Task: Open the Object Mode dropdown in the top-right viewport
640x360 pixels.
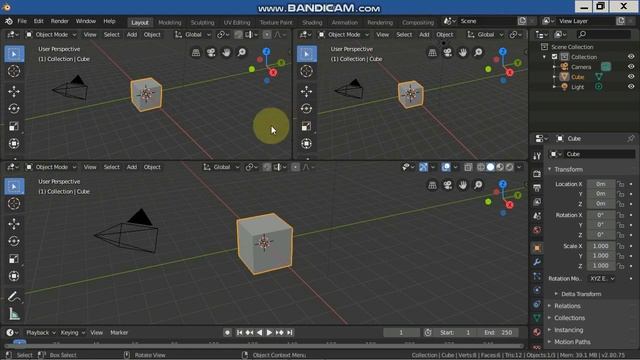Action: click(x=344, y=35)
